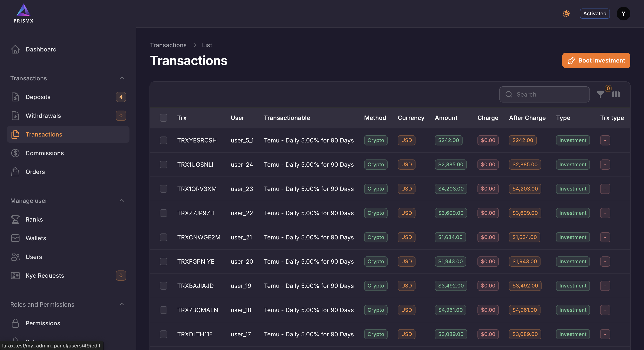Collapse the Transactions sidebar group

click(x=122, y=78)
